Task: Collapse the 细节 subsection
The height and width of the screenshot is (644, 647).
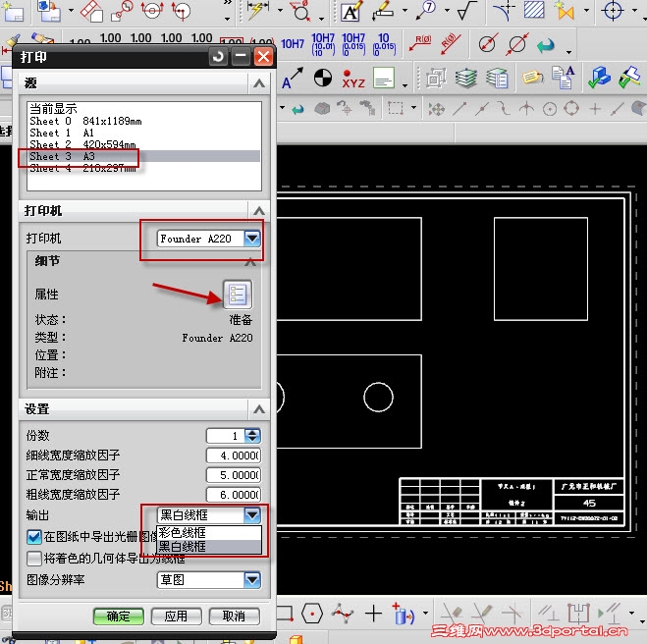Action: 250,261
